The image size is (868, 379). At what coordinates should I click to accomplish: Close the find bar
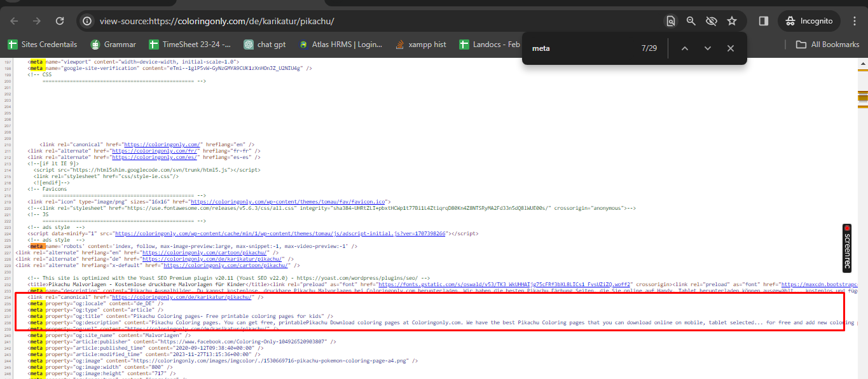(731, 48)
